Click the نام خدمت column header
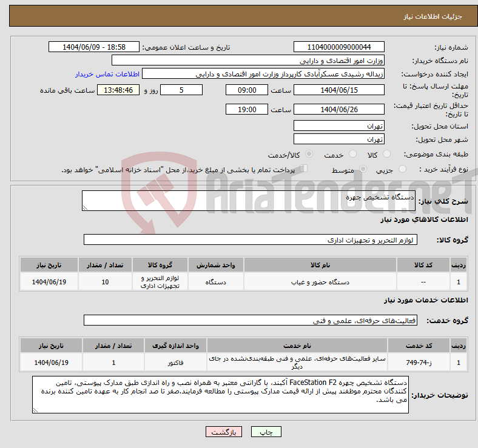Viewport: 478px width, 448px height. click(x=297, y=346)
